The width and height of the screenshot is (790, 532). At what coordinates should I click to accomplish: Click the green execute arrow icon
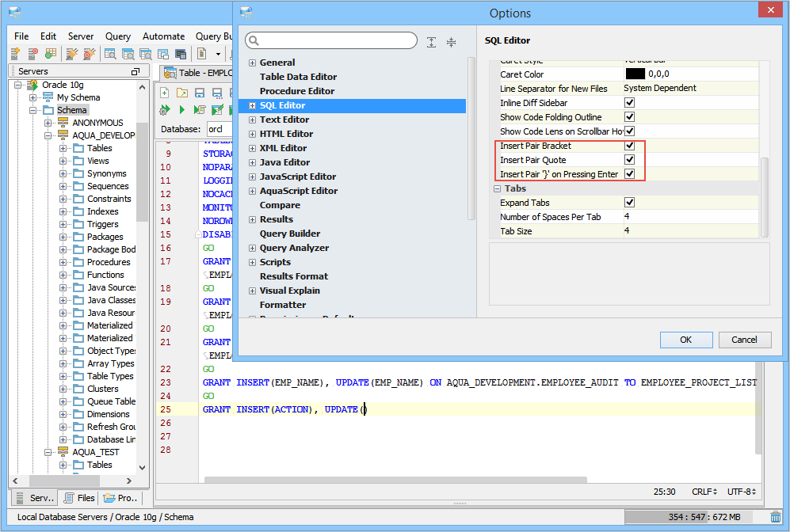click(181, 110)
